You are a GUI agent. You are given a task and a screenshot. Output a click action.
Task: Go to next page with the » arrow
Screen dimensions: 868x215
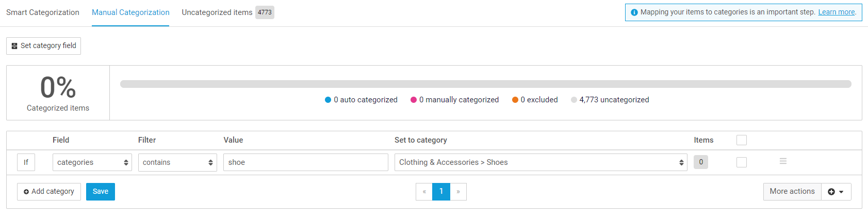coord(458,192)
